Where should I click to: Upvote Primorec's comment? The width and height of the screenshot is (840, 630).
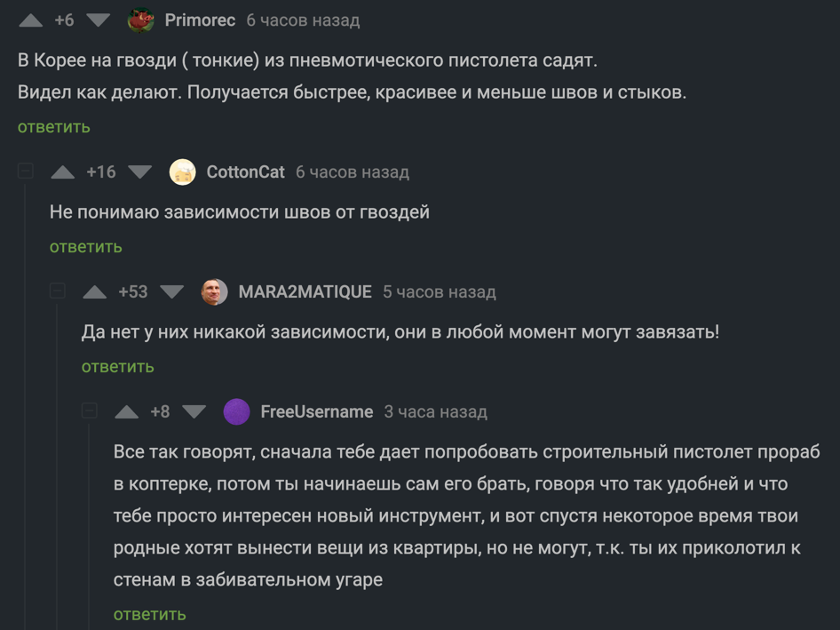click(x=31, y=20)
